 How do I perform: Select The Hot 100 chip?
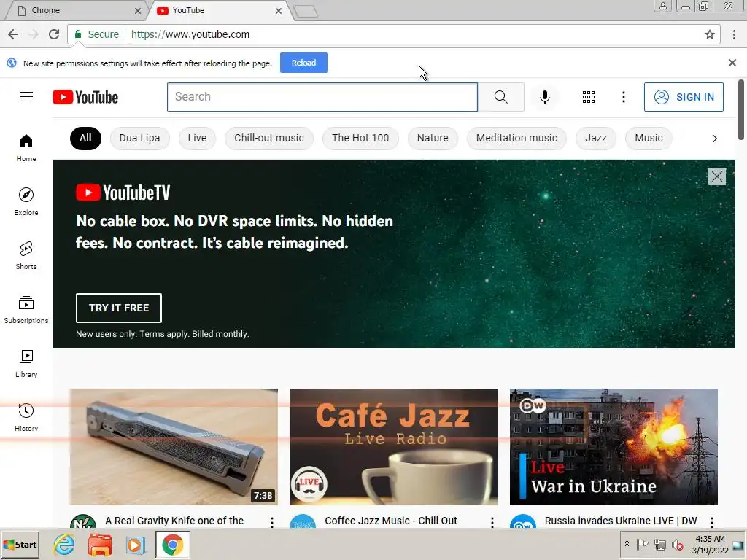(x=360, y=138)
